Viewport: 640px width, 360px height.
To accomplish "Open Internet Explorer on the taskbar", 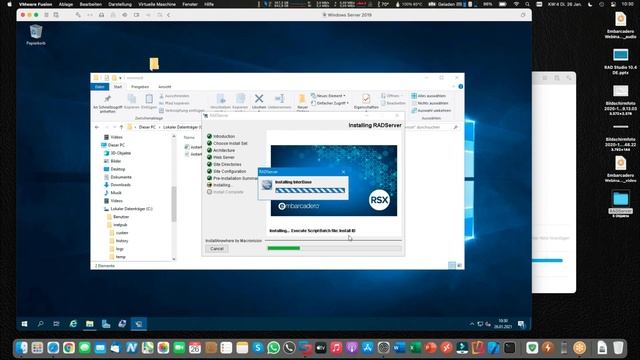I will point(73,324).
